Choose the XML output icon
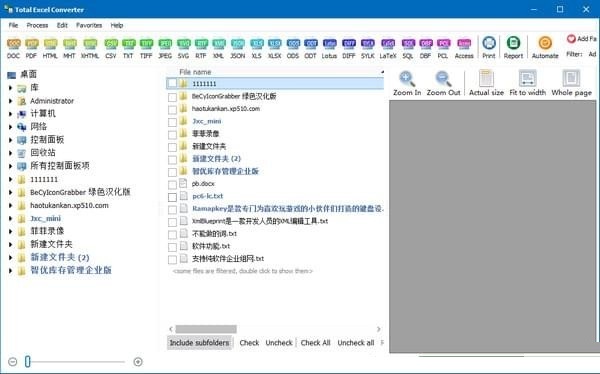 [218, 48]
